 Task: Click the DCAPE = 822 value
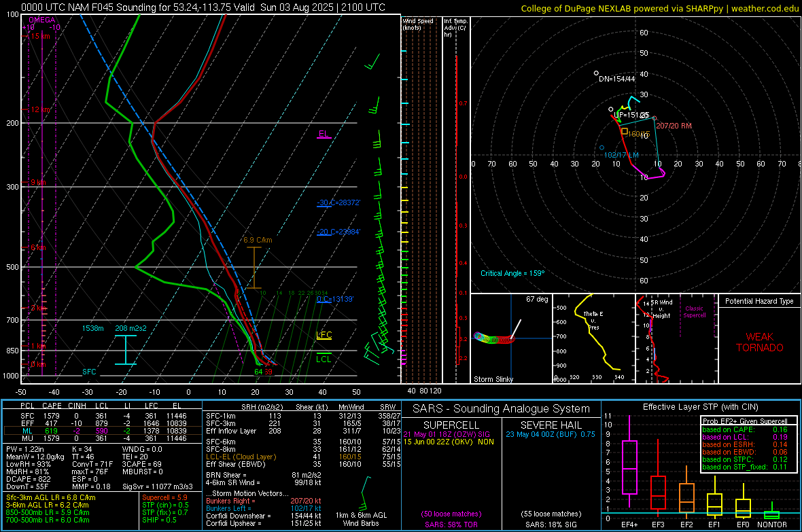click(x=28, y=479)
